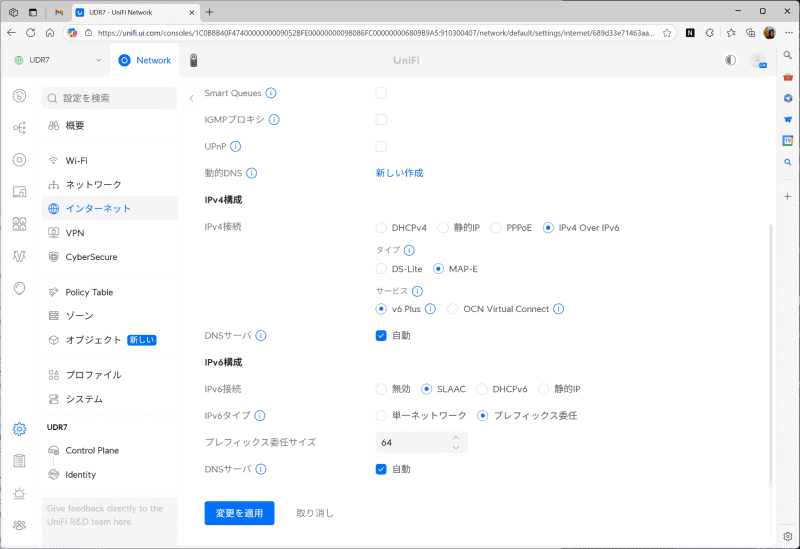
Task: Open the device remote icon next to Network
Action: tap(193, 60)
